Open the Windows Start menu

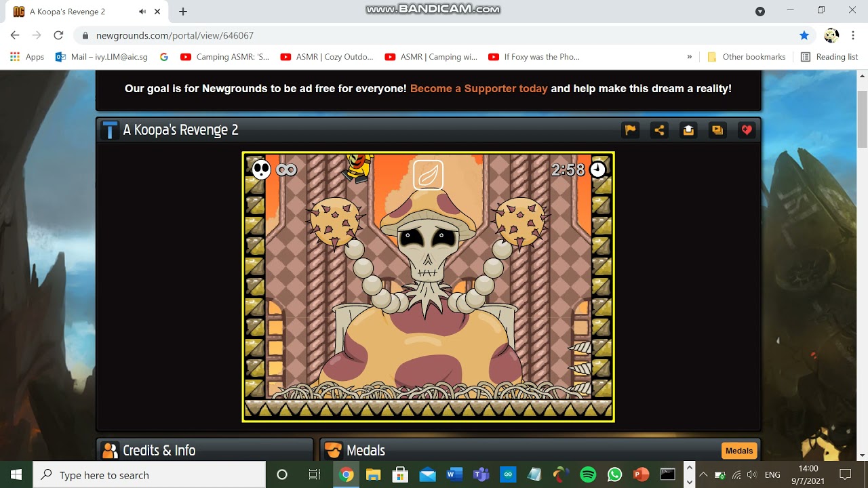(x=16, y=474)
